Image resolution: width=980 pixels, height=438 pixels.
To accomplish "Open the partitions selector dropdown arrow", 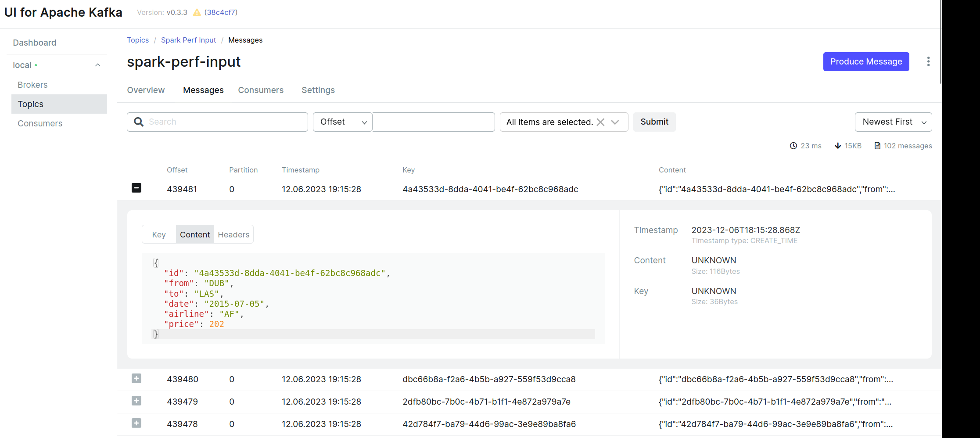I will click(x=615, y=122).
